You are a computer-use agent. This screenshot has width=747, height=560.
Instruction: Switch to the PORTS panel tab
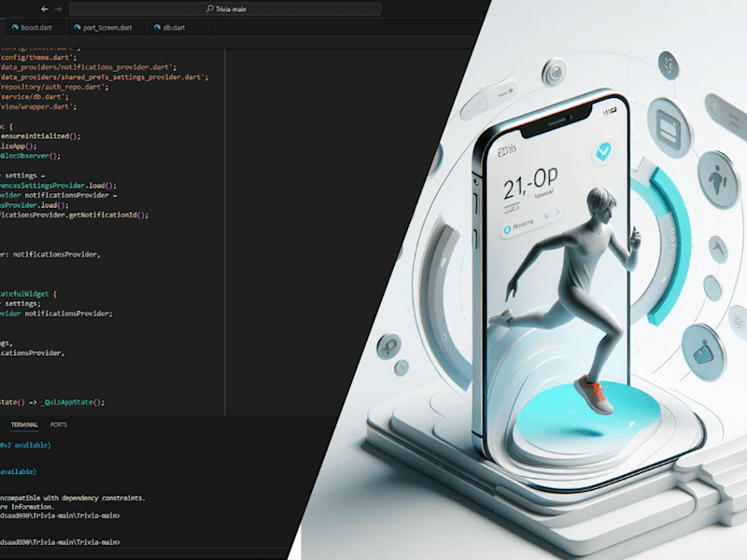tap(59, 425)
